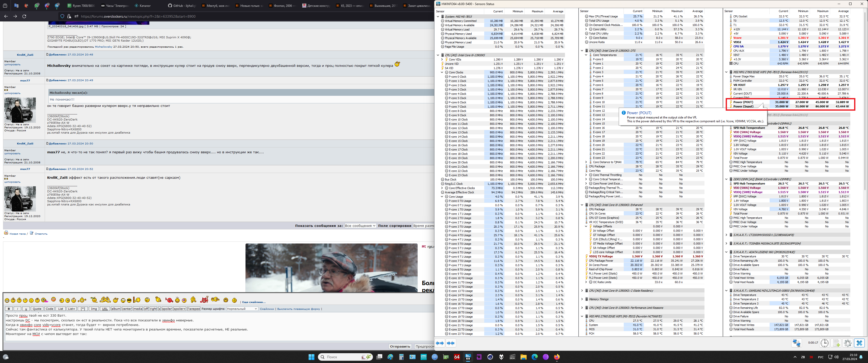Toggle underline u formatting button
The width and height of the screenshot is (868, 363).
click(26, 309)
